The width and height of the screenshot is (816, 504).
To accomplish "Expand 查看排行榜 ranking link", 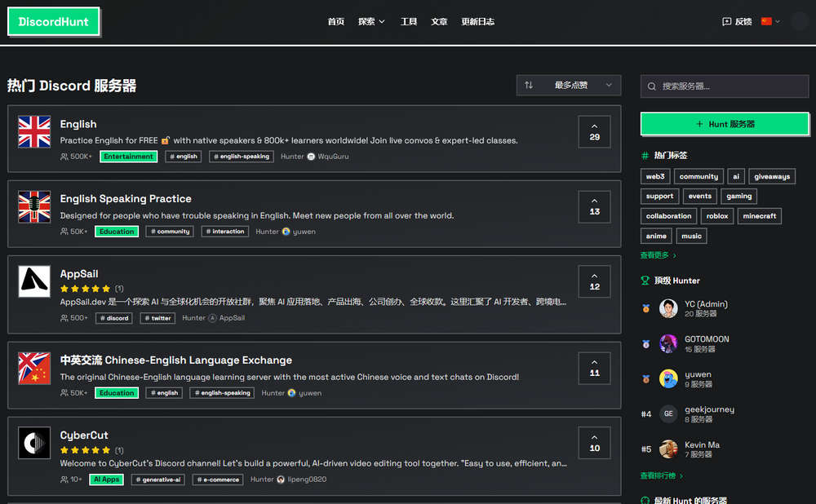I will click(662, 476).
